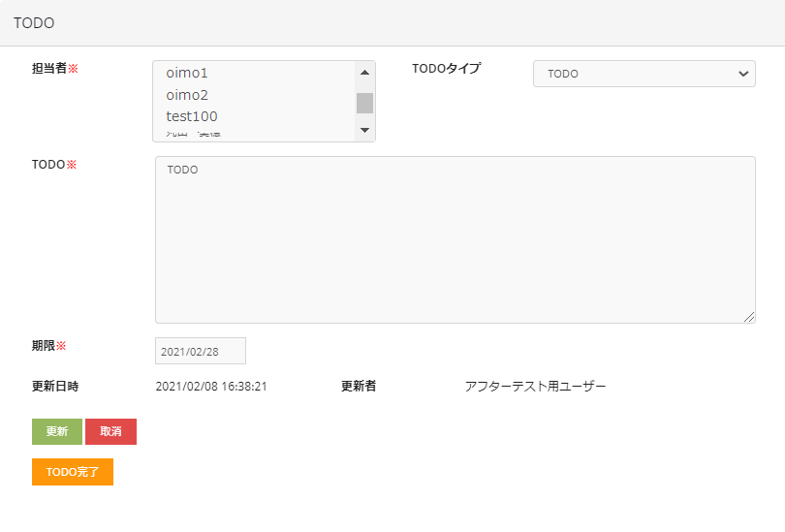Click the assignee list scrollbar thumb
This screenshot has height=532, width=785.
point(364,103)
